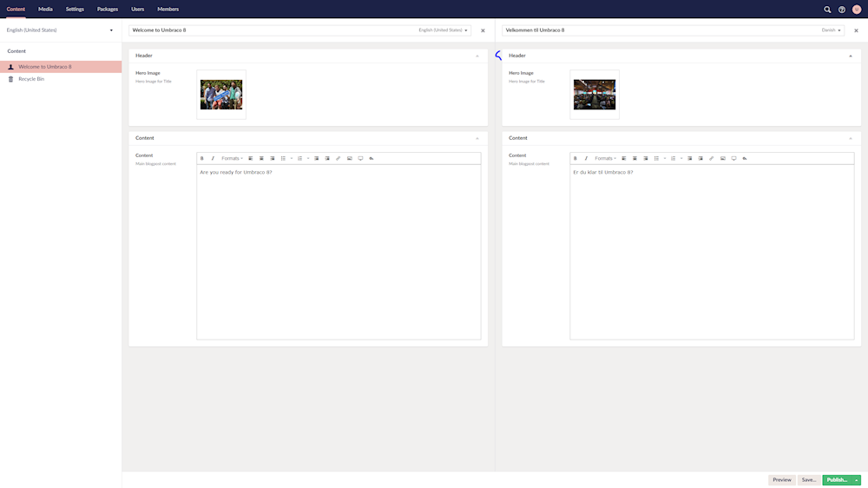Center align text in English content editor
Viewport: 868px width, 488px height.
point(262,158)
